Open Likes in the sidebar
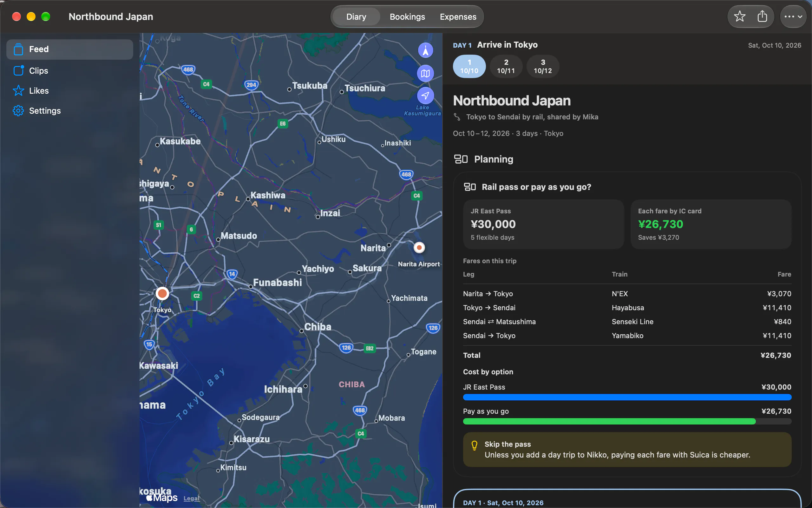 click(70, 91)
